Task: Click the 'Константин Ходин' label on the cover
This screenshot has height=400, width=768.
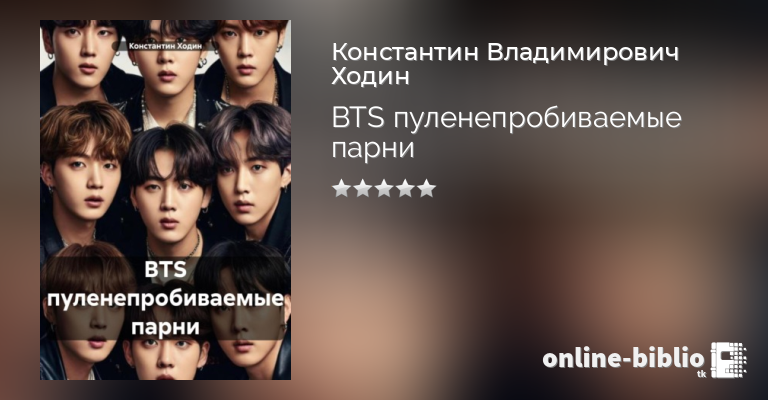Action: click(165, 46)
